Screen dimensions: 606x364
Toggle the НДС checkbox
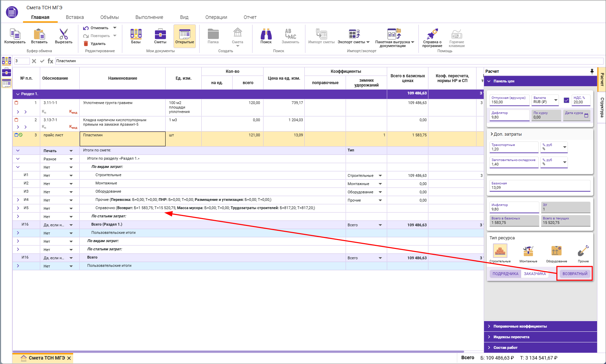coord(566,100)
